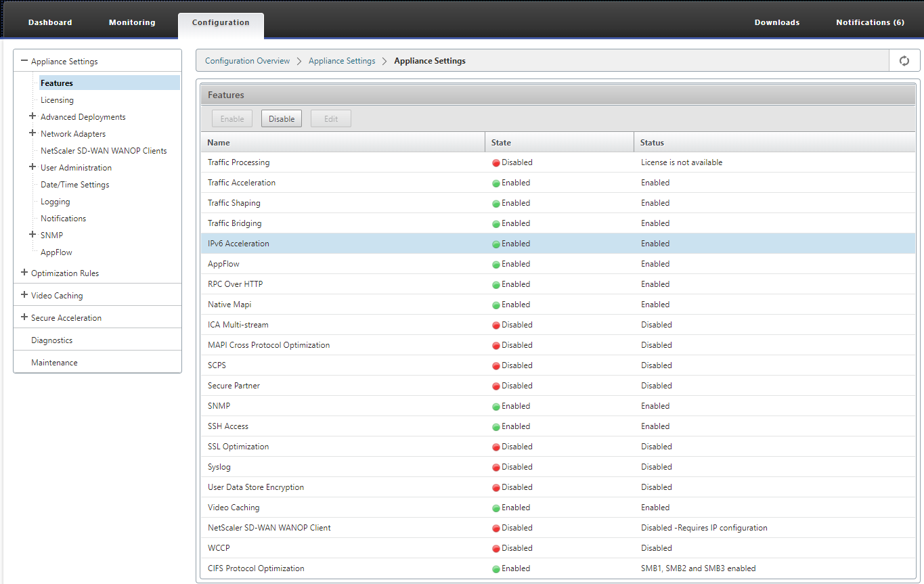Select Features in the sidebar
This screenshot has height=584, width=924.
[x=110, y=83]
